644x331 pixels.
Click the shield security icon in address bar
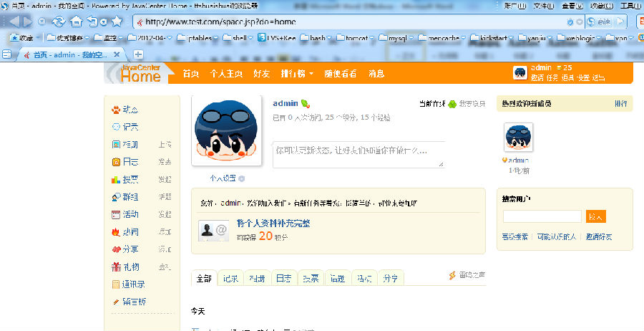(570, 21)
